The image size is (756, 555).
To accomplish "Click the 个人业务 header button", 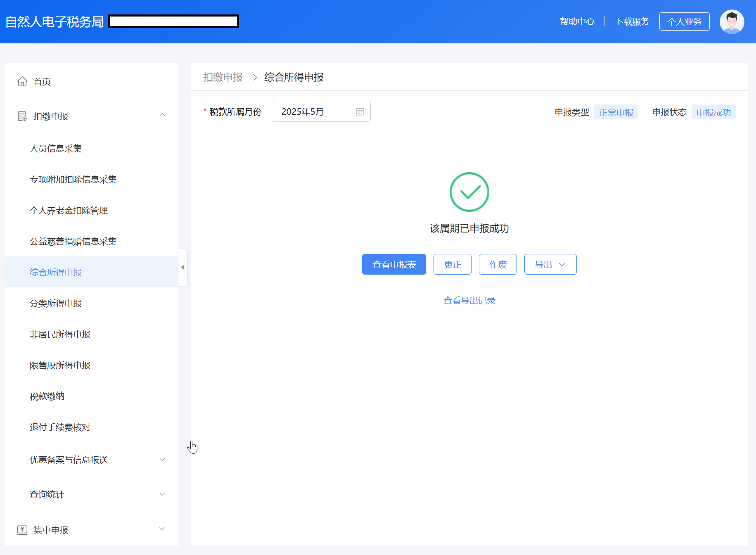I will (x=685, y=21).
